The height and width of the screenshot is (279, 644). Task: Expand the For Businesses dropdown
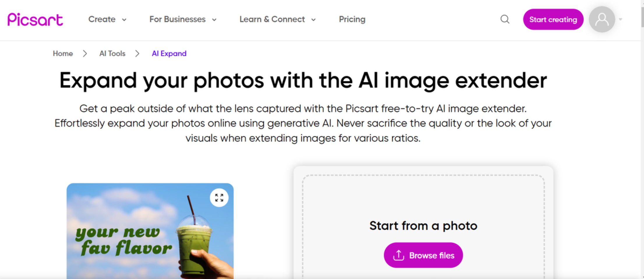point(183,20)
